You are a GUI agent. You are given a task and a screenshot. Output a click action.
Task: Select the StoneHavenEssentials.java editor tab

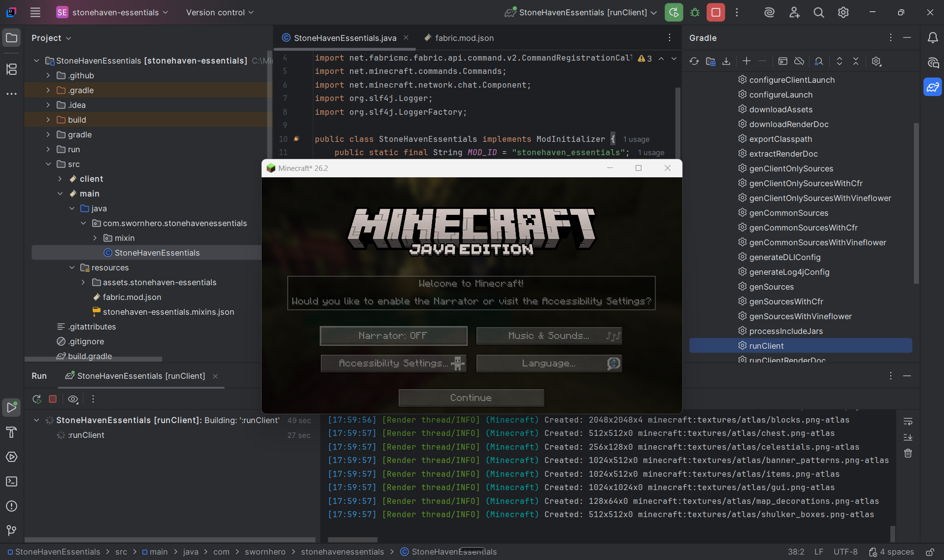(x=345, y=38)
